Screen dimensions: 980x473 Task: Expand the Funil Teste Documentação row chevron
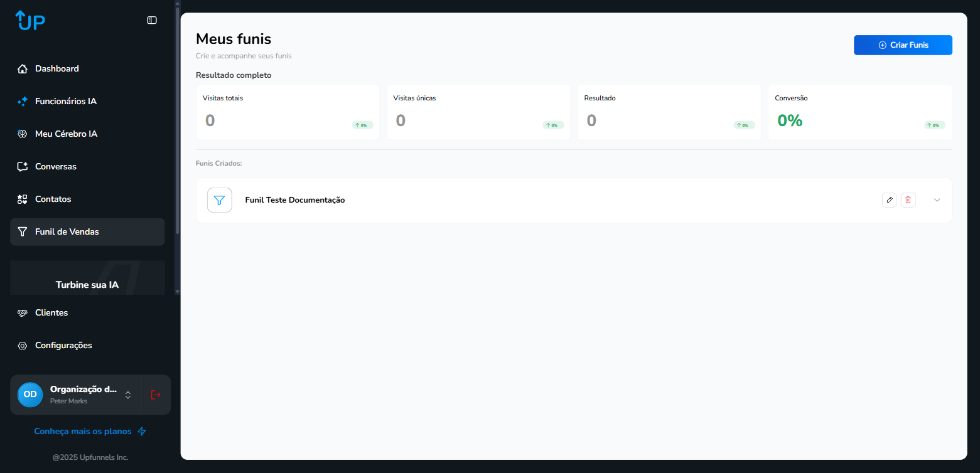click(x=937, y=200)
